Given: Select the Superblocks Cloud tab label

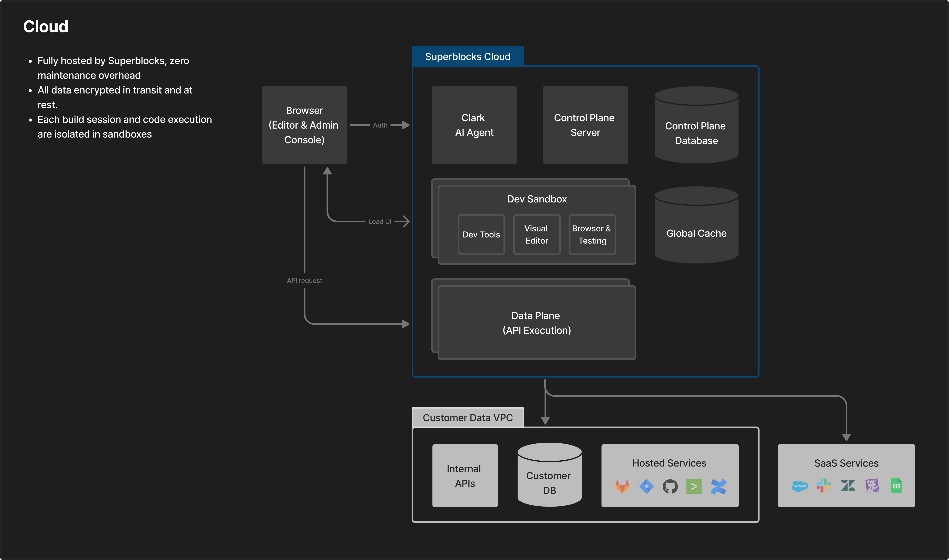Looking at the screenshot, I should pos(467,57).
